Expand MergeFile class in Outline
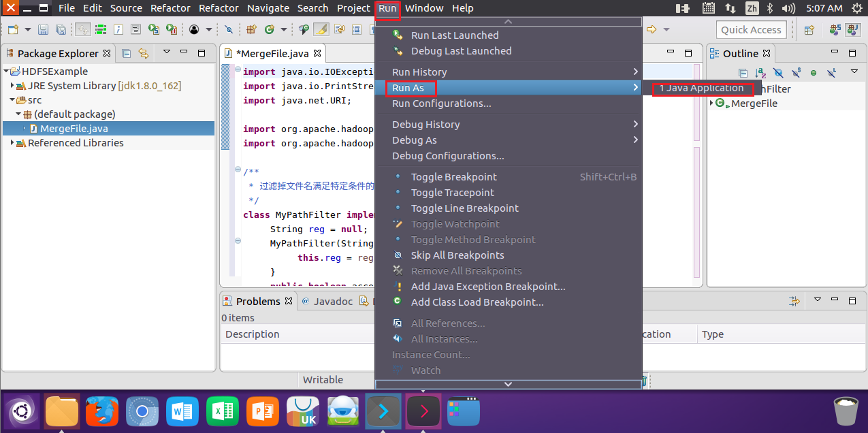Viewport: 868px width, 433px height. (x=711, y=103)
